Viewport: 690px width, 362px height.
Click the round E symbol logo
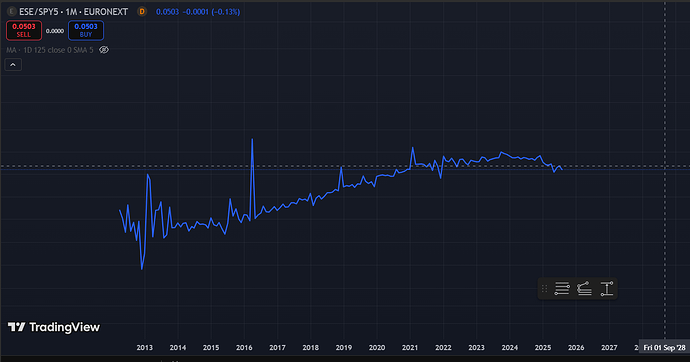[x=12, y=11]
